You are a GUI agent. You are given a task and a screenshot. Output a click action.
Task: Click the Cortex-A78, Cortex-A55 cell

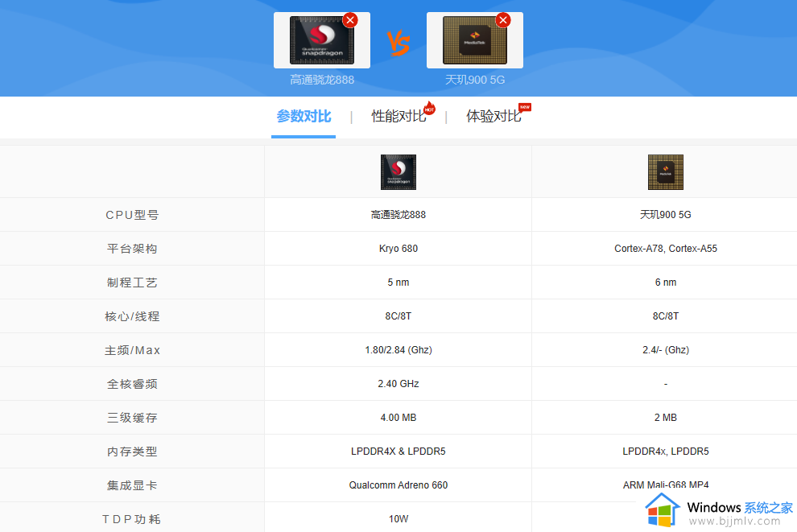click(x=665, y=249)
